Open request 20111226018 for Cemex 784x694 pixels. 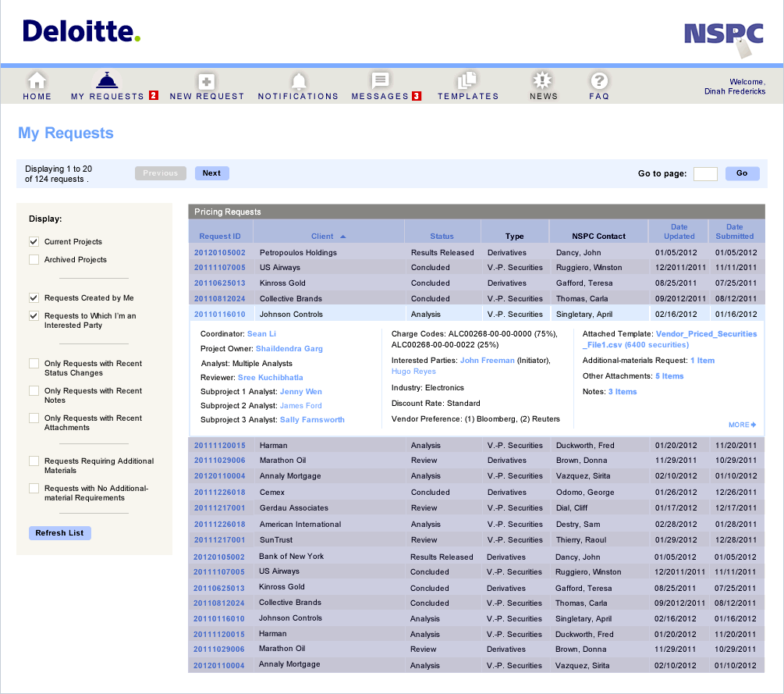(220, 493)
